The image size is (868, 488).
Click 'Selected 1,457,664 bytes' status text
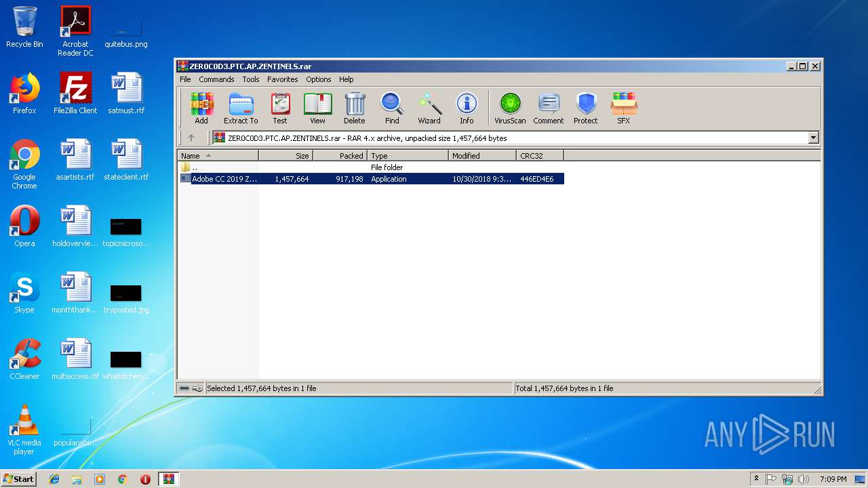(261, 388)
